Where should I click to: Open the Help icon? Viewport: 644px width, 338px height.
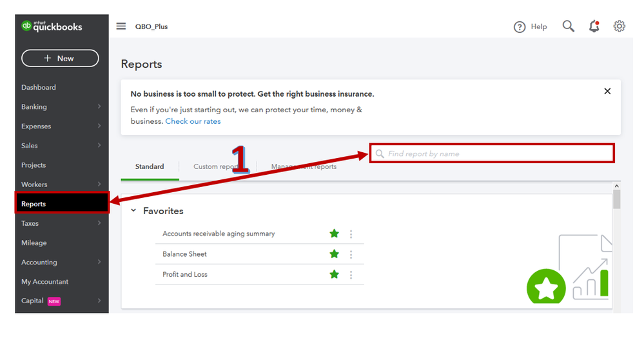(x=520, y=26)
